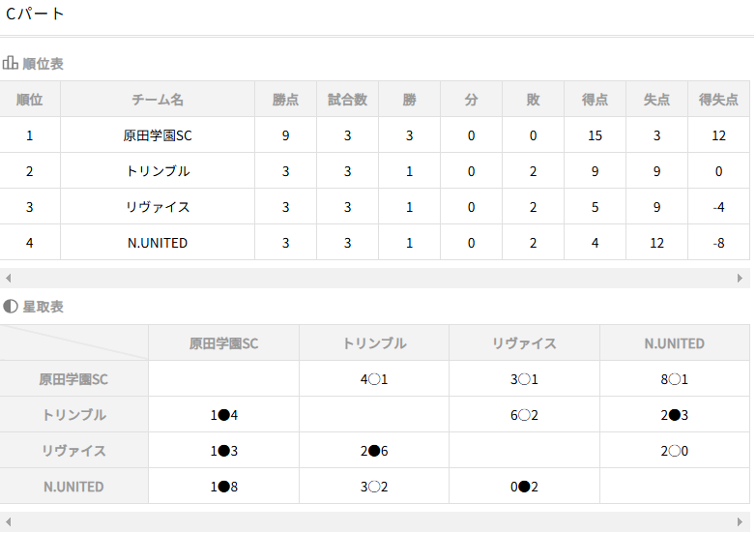The height and width of the screenshot is (534, 756).
Task: Click right arrow of 星取表 scrollbar
Action: coord(741,522)
